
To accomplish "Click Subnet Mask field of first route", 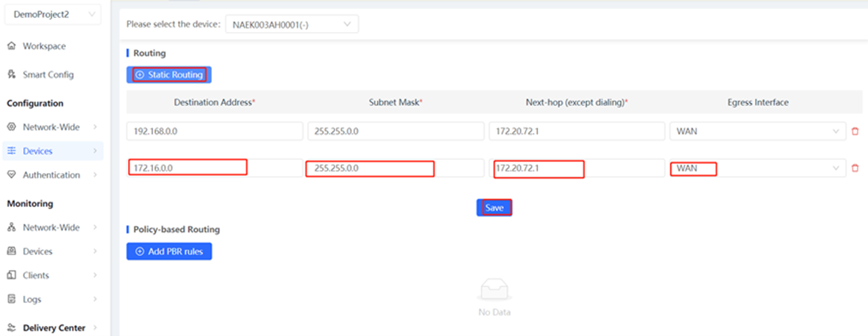I will (395, 131).
